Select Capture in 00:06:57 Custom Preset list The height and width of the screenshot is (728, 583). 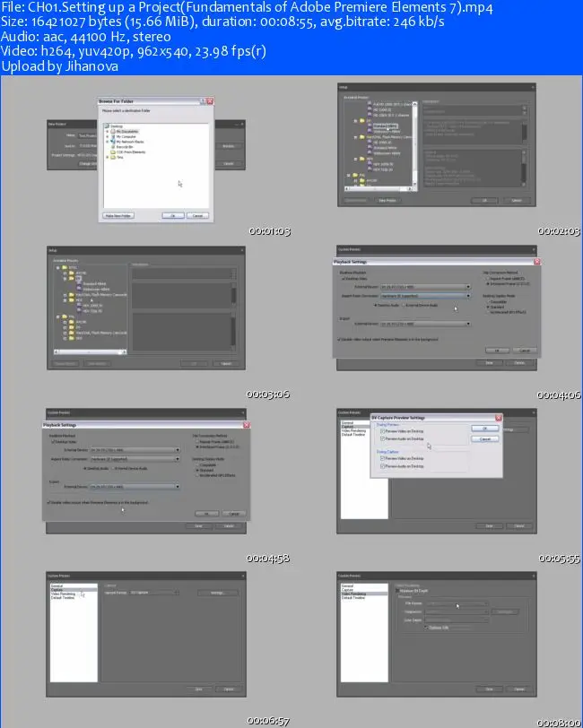click(74, 590)
